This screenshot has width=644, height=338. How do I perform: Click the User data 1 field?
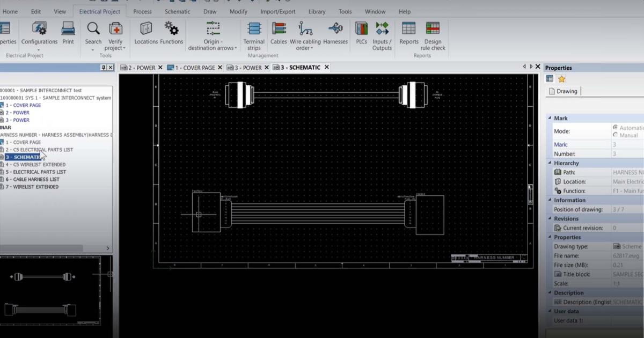[x=627, y=321]
